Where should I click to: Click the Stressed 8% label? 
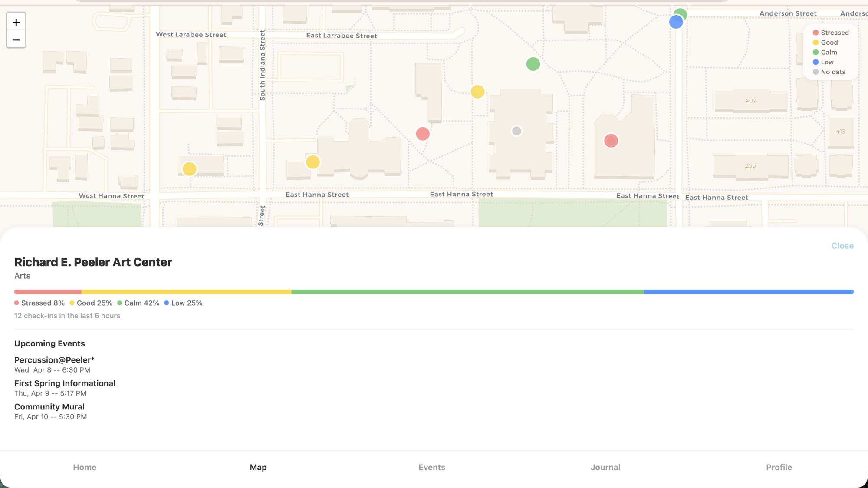click(39, 303)
